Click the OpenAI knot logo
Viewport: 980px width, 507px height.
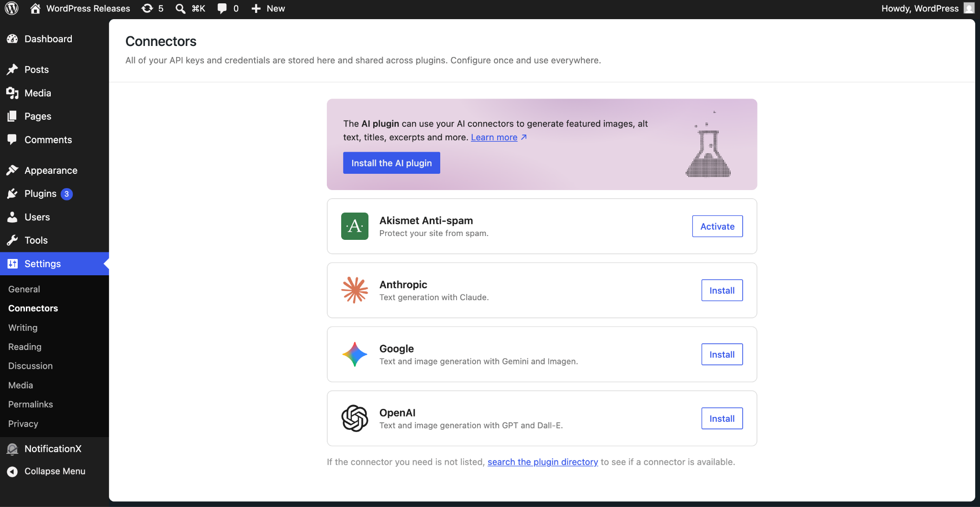click(355, 418)
